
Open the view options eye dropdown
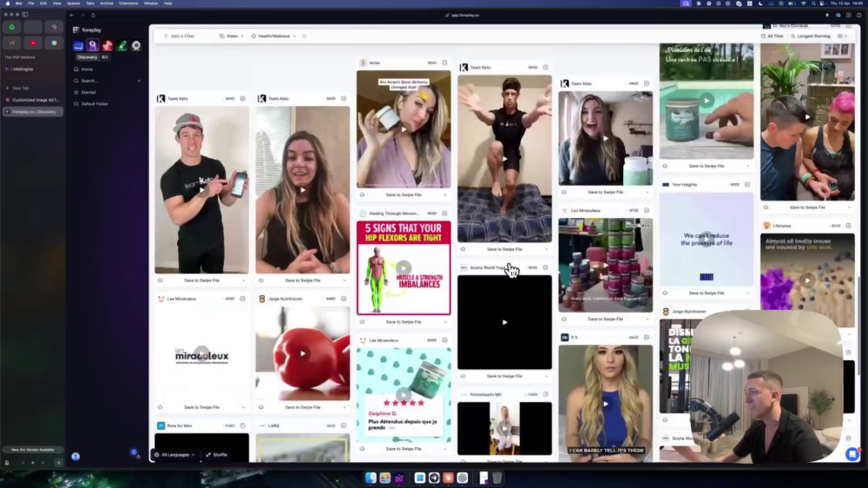pos(843,36)
